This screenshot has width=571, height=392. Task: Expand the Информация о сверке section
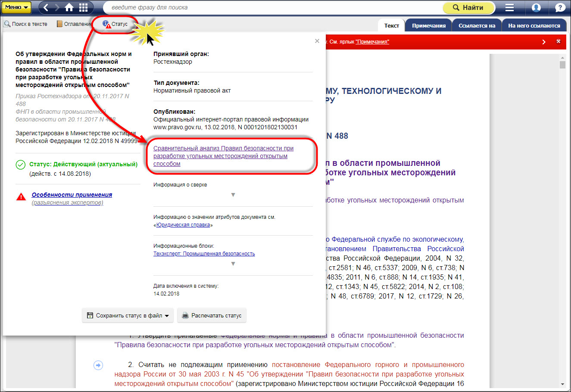(x=233, y=195)
